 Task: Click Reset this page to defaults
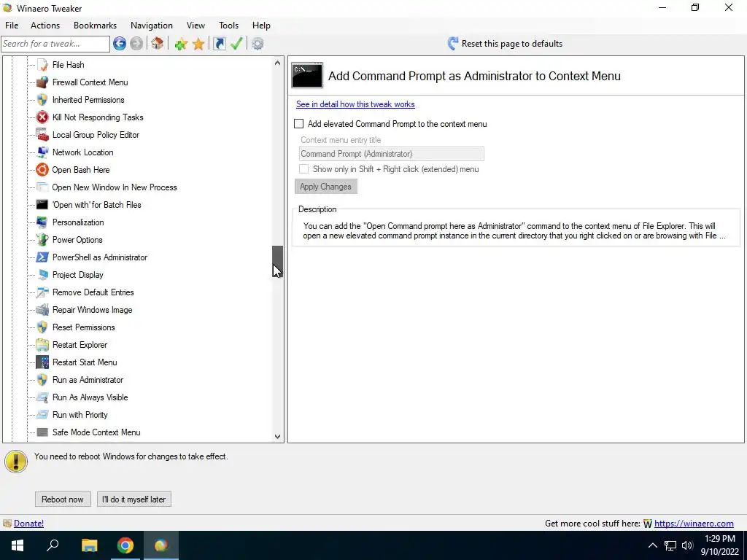[x=505, y=44]
